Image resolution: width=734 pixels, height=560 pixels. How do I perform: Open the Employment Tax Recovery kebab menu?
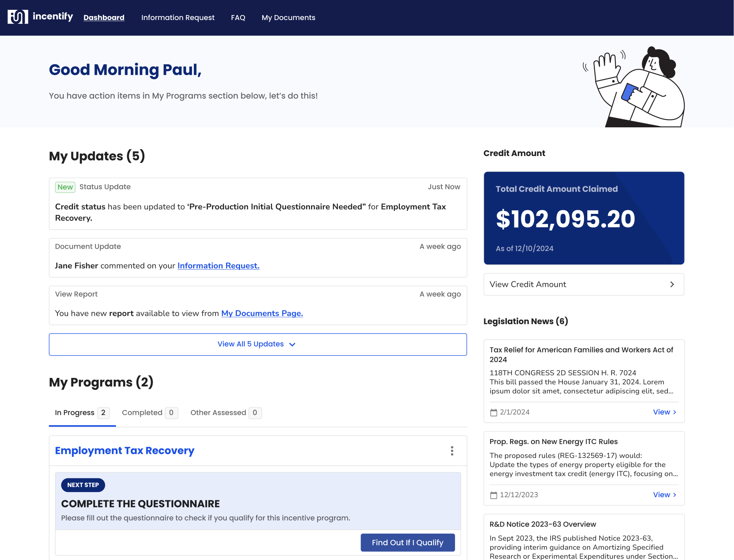pyautogui.click(x=452, y=451)
